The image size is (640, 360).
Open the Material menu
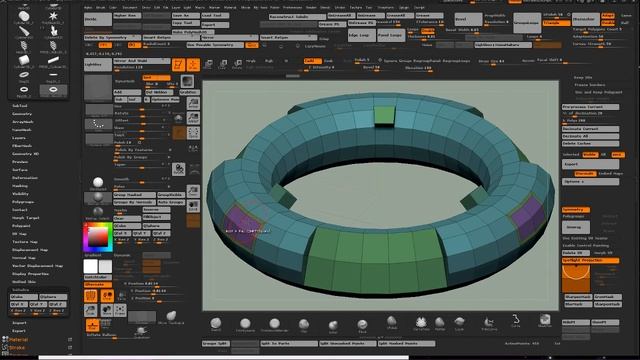230,7
